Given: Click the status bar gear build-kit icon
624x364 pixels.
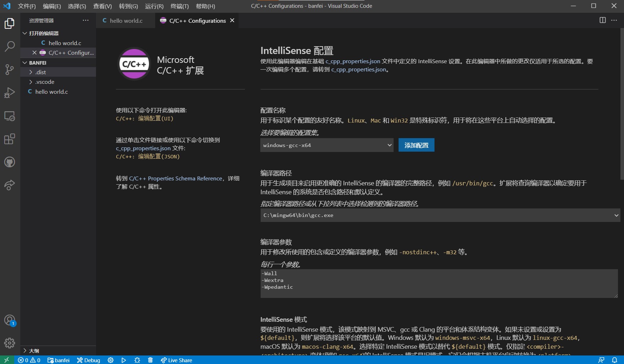Looking at the screenshot, I should pyautogui.click(x=111, y=360).
